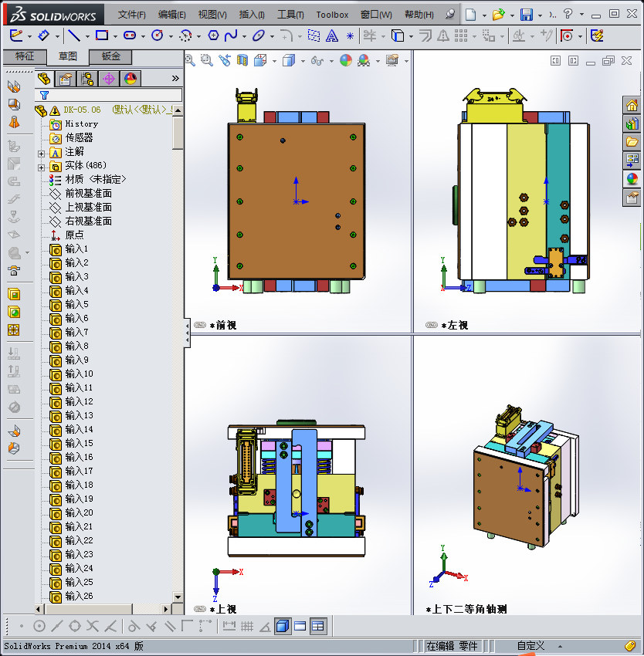Select the Line sketch tool
Image resolution: width=644 pixels, height=656 pixels.
(74, 36)
